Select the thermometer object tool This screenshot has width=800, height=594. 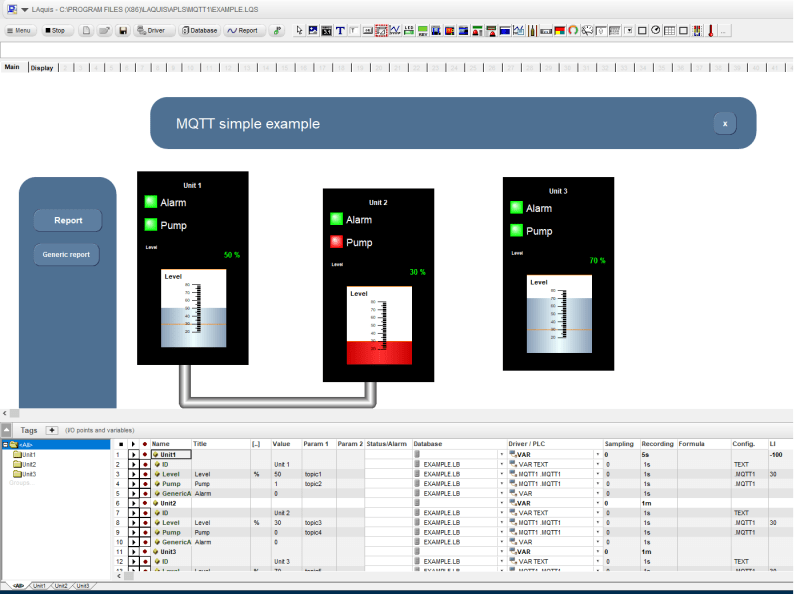coord(710,31)
